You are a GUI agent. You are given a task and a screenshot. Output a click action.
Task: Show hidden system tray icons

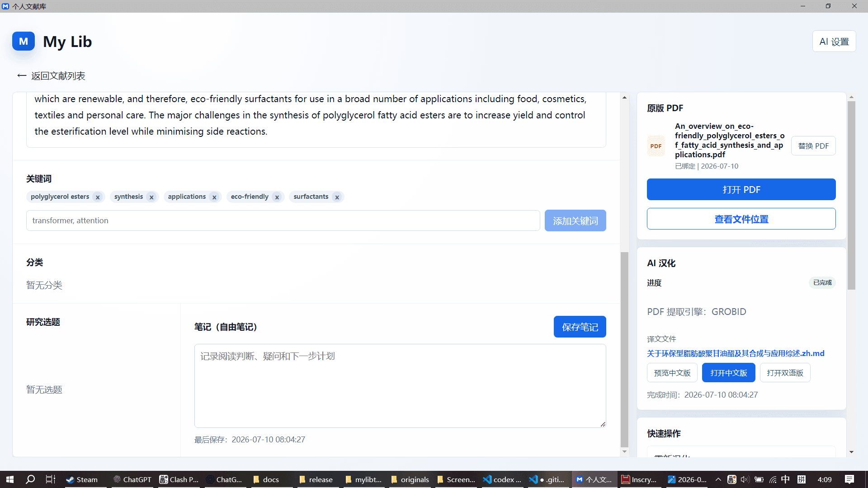[718, 479]
